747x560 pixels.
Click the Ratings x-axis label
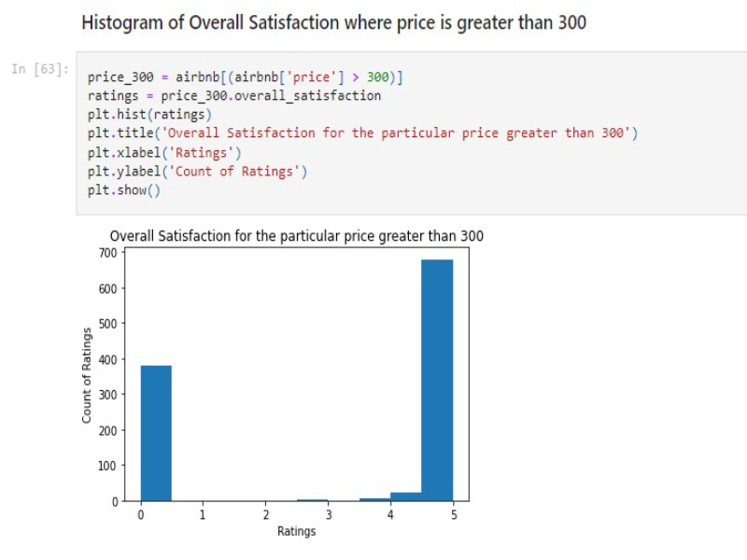(x=296, y=531)
